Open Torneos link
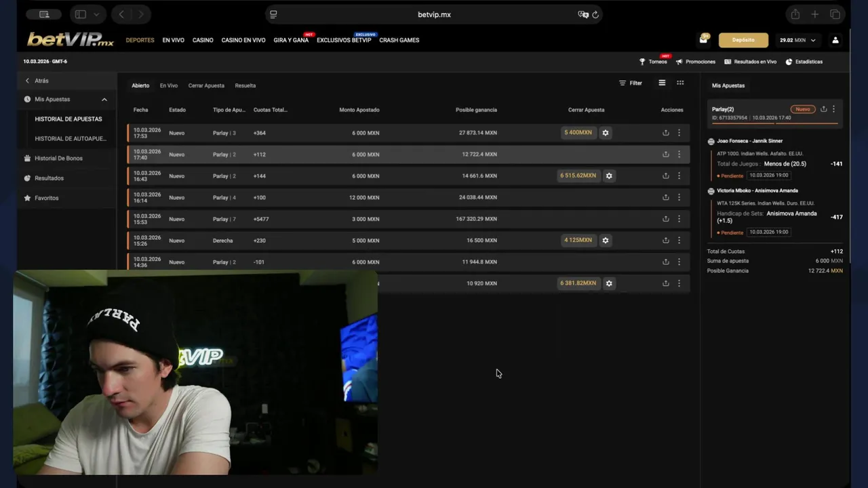This screenshot has width=868, height=488. [654, 62]
